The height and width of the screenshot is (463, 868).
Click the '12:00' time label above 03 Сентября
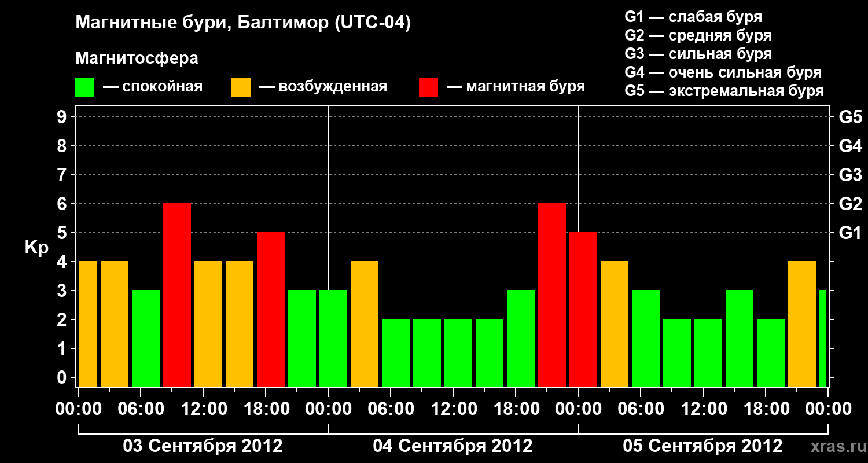203,409
